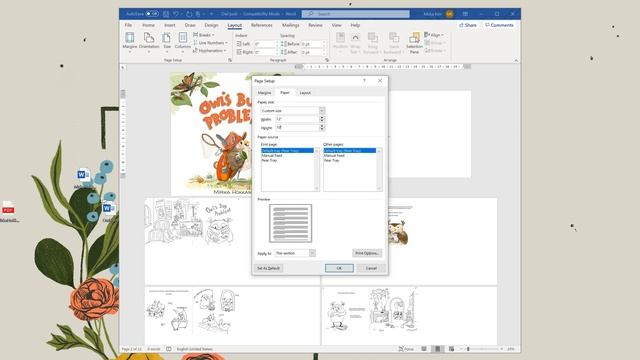Viewport: 640px width, 360px height.
Task: Expand the Breaks dropdown
Action: [204, 35]
